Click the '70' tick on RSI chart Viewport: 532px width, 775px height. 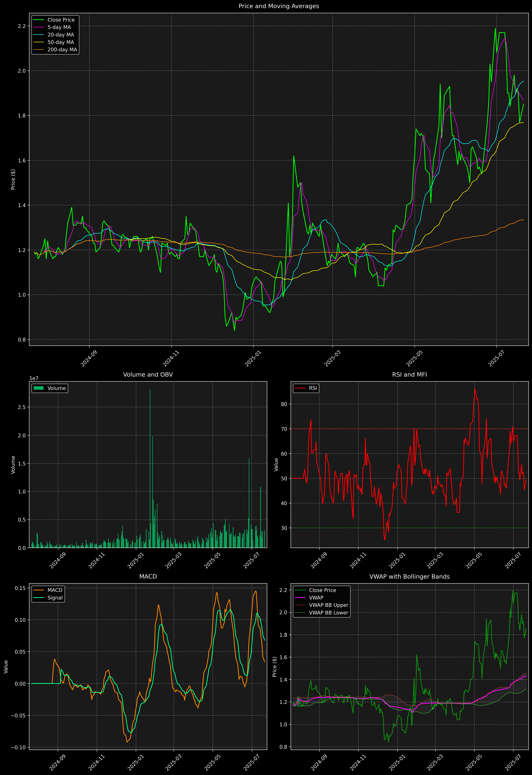(284, 429)
